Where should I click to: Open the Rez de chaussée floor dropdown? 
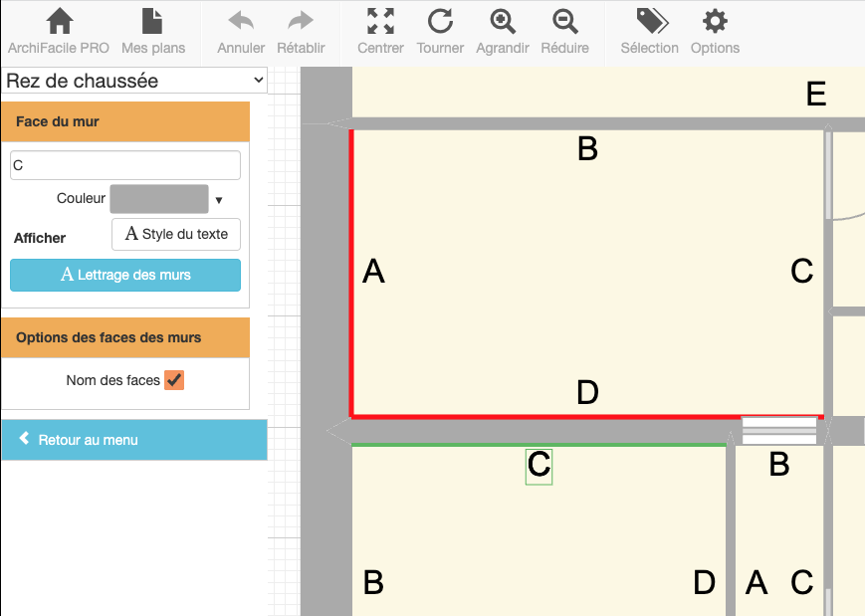pyautogui.click(x=135, y=81)
